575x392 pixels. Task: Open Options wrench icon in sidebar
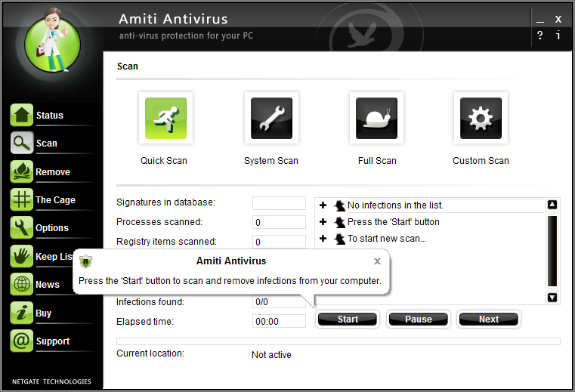[21, 228]
